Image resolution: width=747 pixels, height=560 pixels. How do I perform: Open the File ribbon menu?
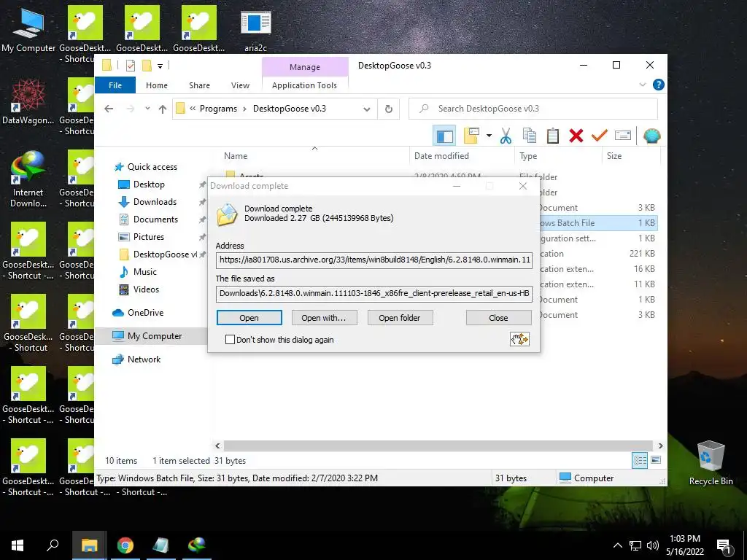pos(115,85)
